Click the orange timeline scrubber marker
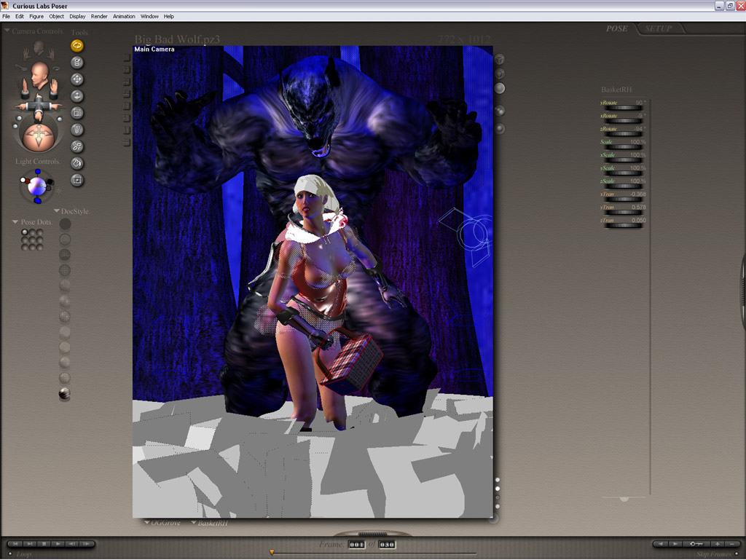 272,553
